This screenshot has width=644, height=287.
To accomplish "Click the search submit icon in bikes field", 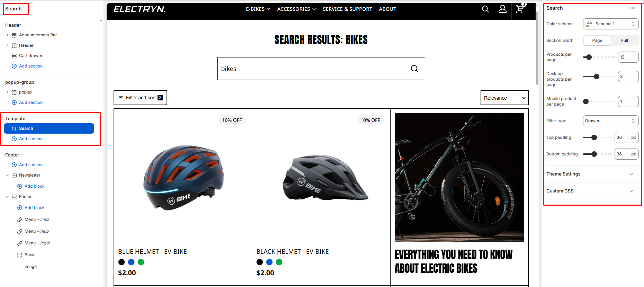I will pyautogui.click(x=414, y=69).
